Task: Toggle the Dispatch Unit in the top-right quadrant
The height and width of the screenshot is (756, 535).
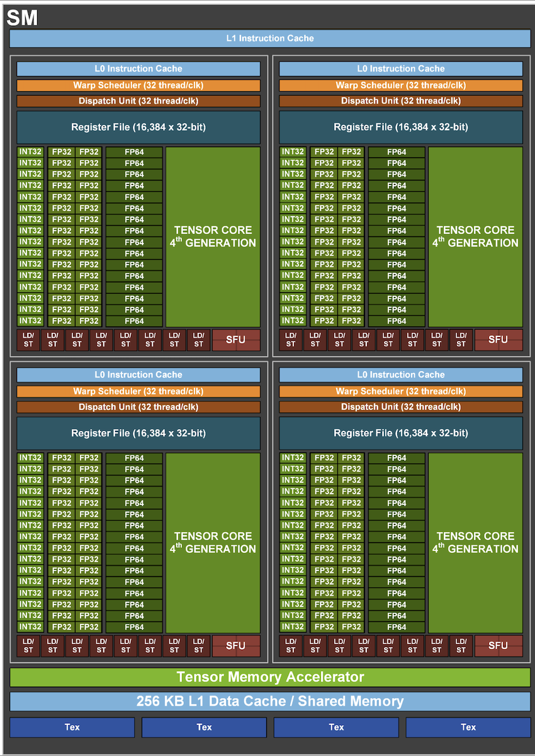Action: point(402,101)
